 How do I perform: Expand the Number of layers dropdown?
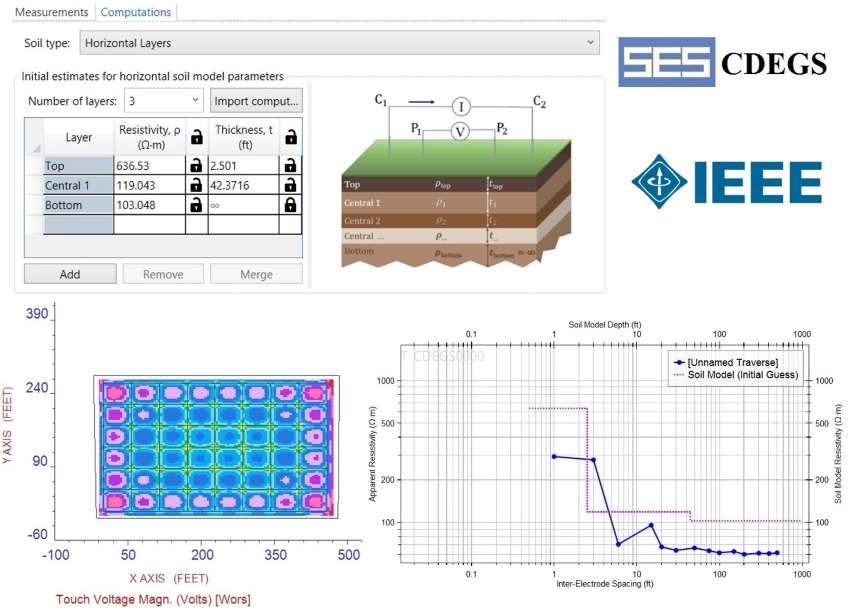pyautogui.click(x=164, y=101)
